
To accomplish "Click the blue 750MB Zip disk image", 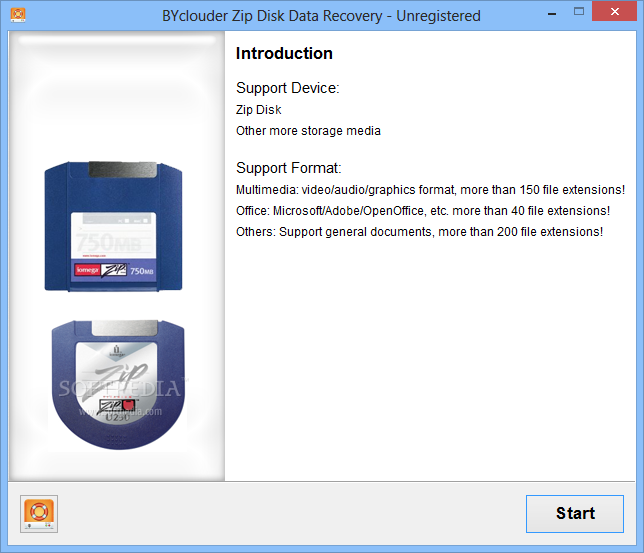I will (113, 226).
